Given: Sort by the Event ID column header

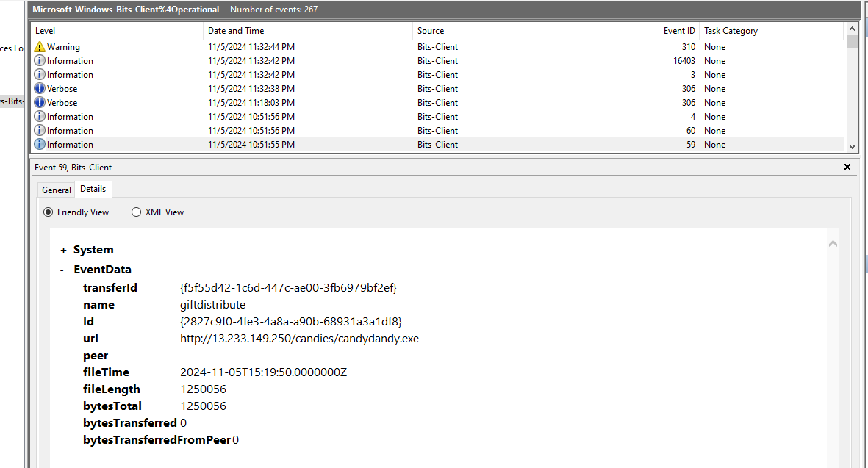Looking at the screenshot, I should [627, 31].
